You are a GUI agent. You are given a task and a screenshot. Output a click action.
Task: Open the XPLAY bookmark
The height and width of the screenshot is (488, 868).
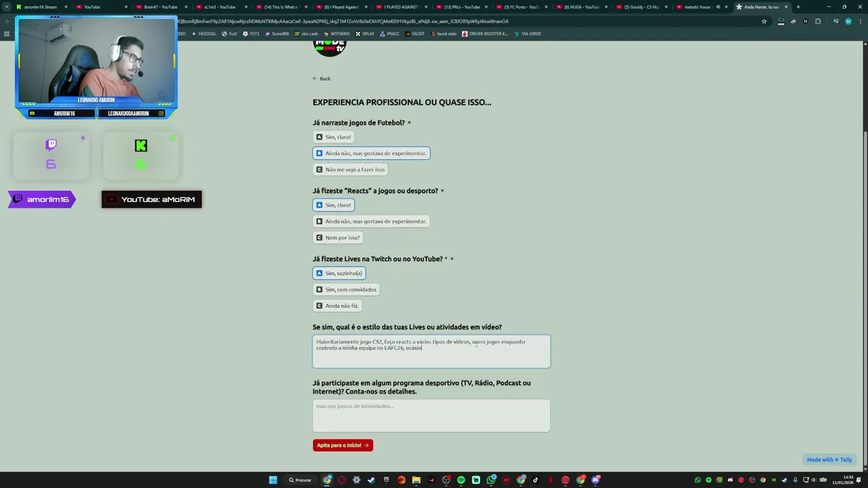point(365,34)
